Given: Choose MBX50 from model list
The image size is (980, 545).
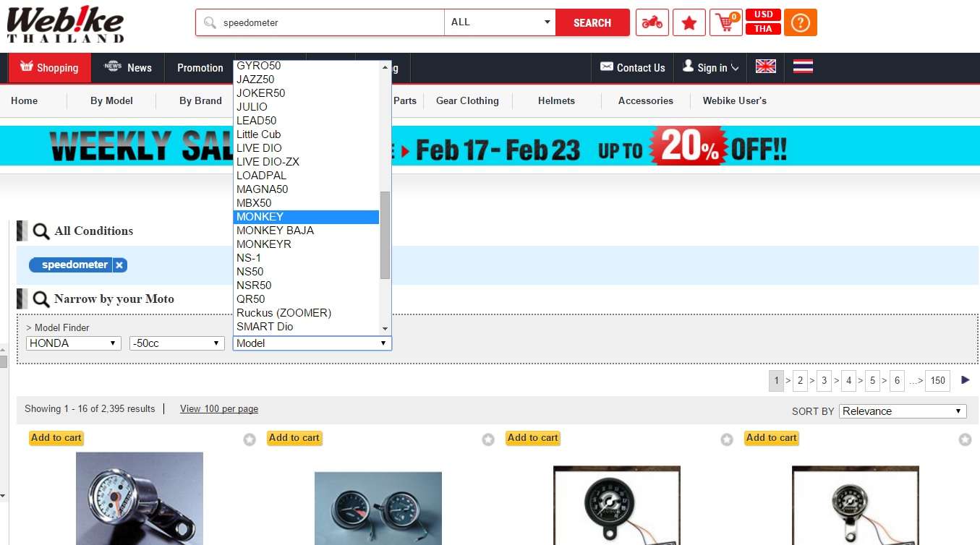Looking at the screenshot, I should point(307,203).
